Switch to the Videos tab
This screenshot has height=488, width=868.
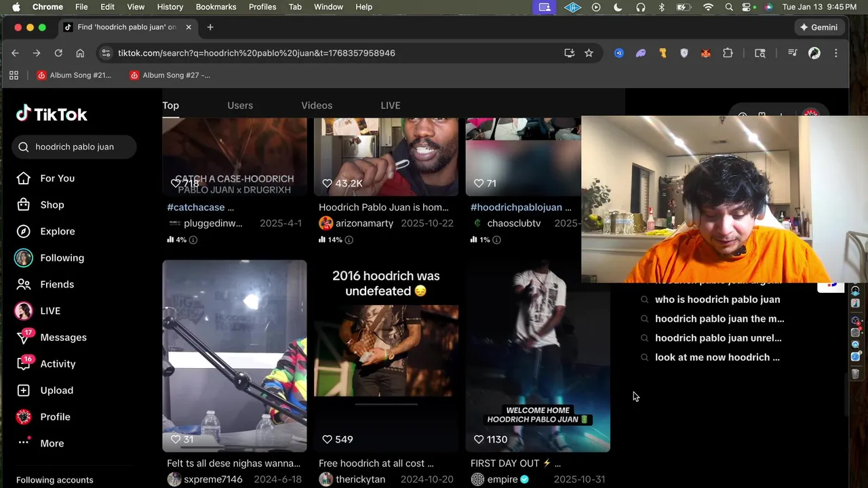tap(317, 105)
